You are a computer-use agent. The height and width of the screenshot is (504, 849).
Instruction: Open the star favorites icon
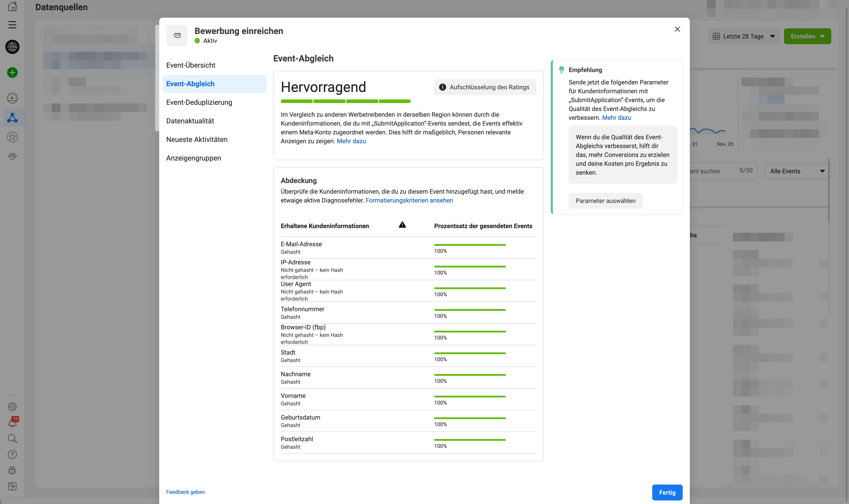click(12, 137)
